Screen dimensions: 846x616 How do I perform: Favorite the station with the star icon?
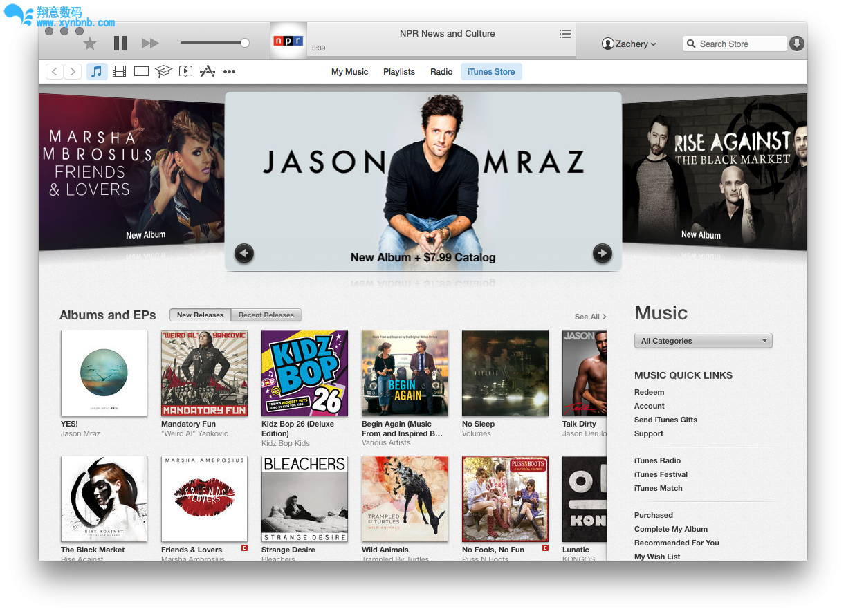coord(90,44)
